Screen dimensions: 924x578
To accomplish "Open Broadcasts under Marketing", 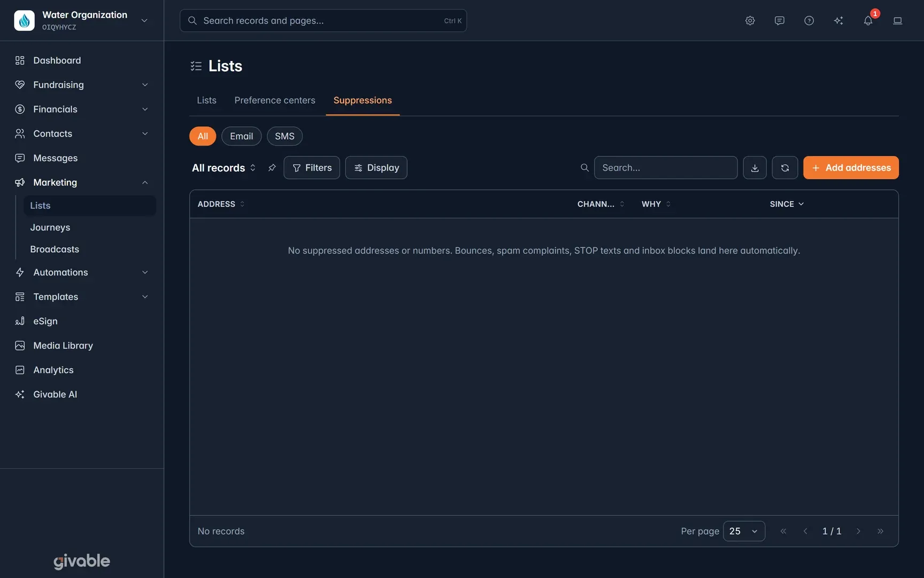I will pos(55,249).
